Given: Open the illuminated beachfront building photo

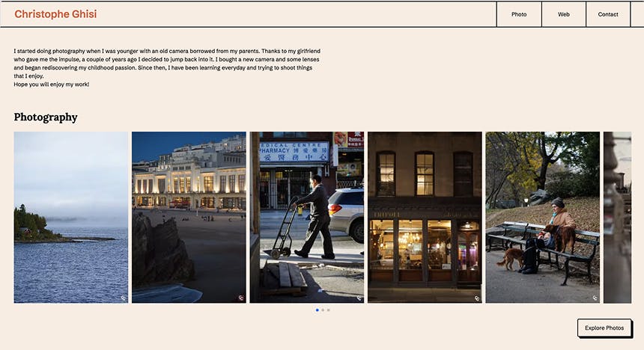Looking at the screenshot, I should pyautogui.click(x=189, y=217).
